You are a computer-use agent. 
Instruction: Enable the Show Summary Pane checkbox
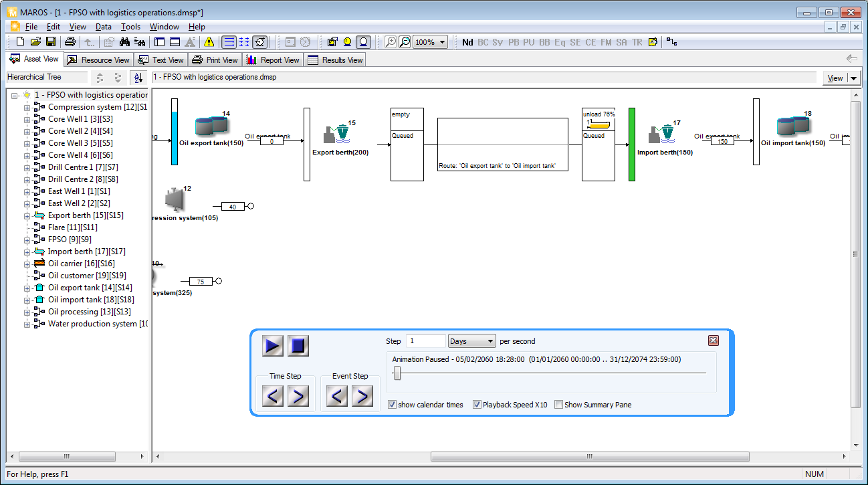click(558, 405)
